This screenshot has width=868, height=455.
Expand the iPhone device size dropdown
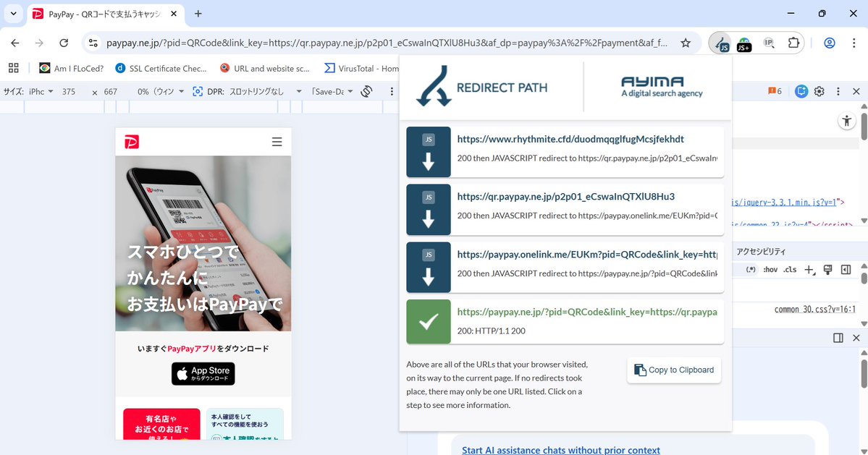[x=41, y=91]
